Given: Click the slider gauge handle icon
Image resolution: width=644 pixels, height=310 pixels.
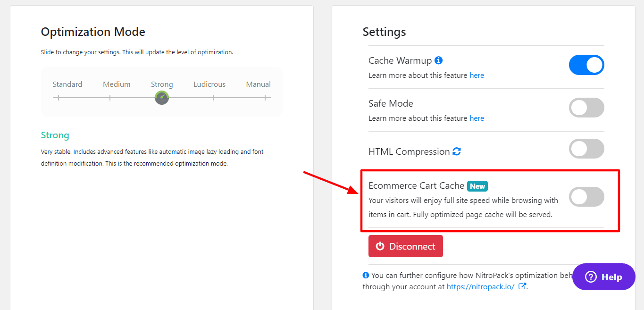Looking at the screenshot, I should coord(162,98).
